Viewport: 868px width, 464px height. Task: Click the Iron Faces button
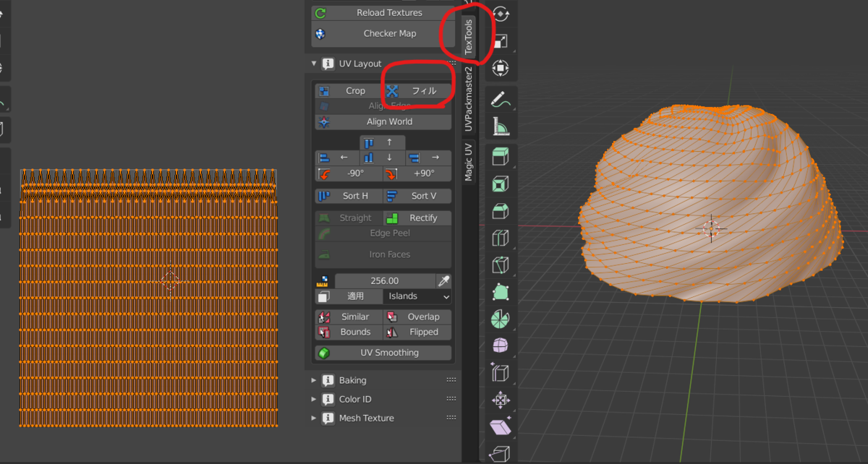pos(383,254)
